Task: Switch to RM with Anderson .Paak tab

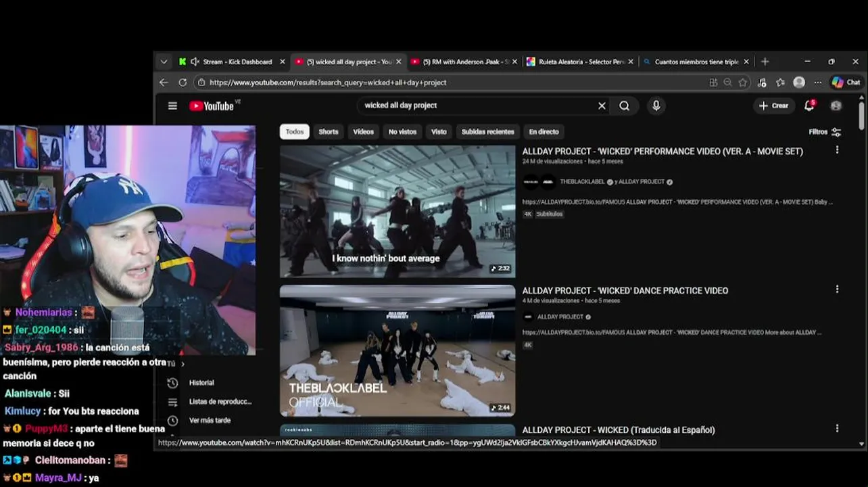Action: click(464, 62)
